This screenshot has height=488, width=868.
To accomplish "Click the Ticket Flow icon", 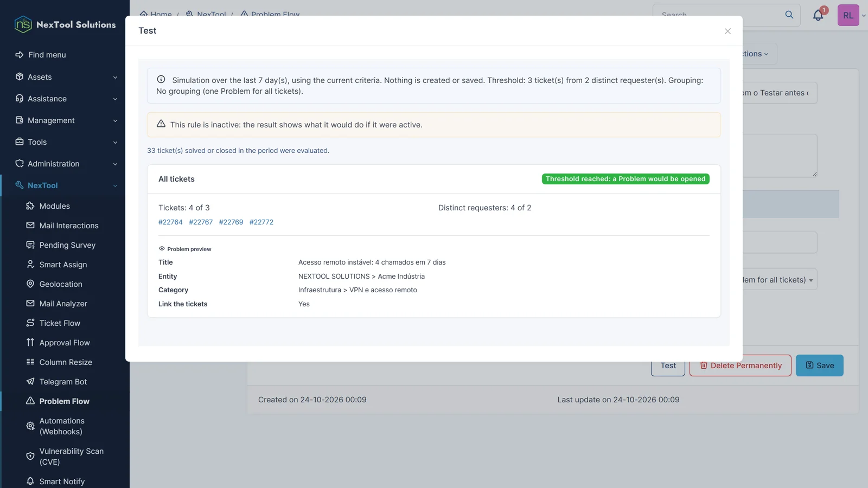I will [30, 323].
